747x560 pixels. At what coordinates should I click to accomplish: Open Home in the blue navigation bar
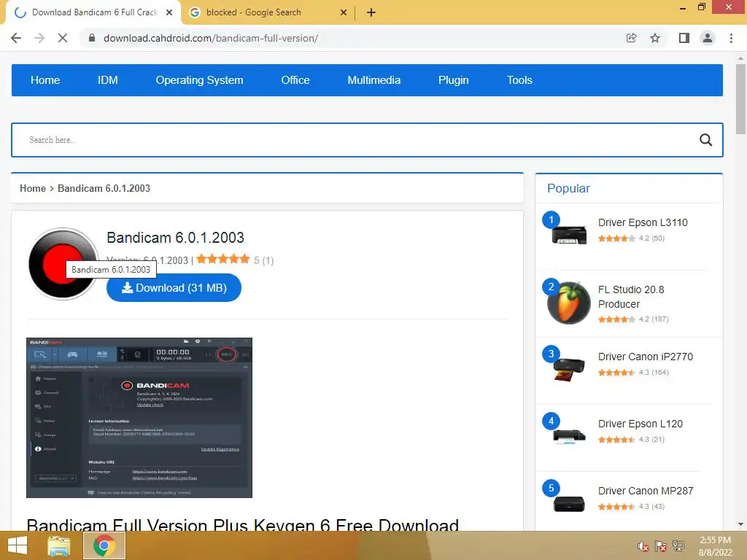point(45,80)
